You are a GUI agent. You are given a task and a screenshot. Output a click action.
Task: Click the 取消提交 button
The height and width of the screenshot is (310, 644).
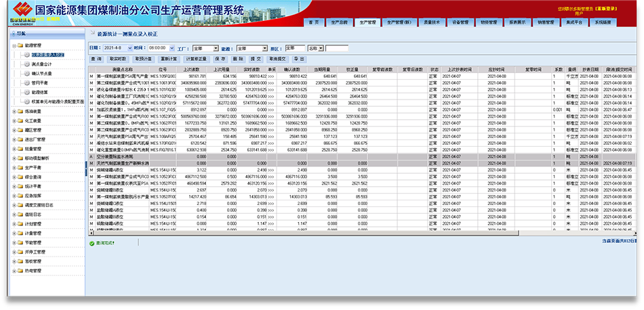pos(277,59)
